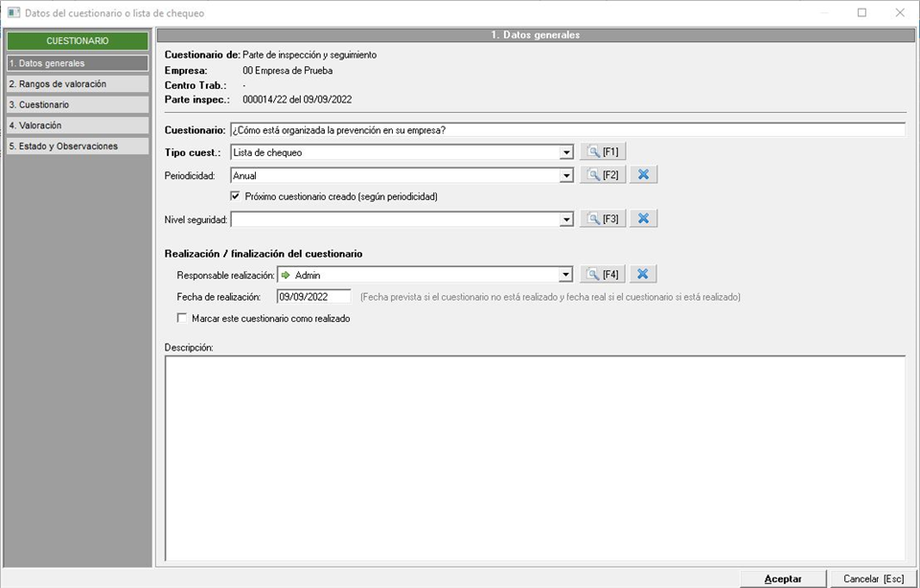Open the Nivel seguridad dropdown
The height and width of the screenshot is (588, 920).
click(x=566, y=220)
